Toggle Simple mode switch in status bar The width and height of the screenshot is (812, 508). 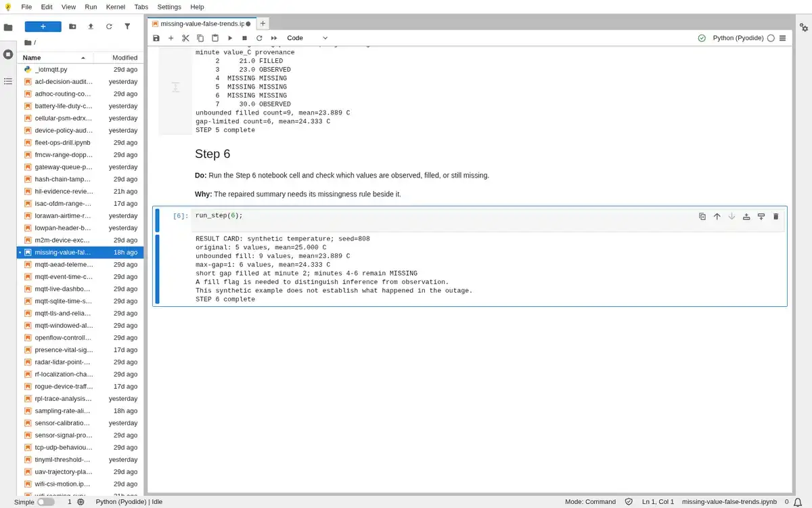click(45, 502)
